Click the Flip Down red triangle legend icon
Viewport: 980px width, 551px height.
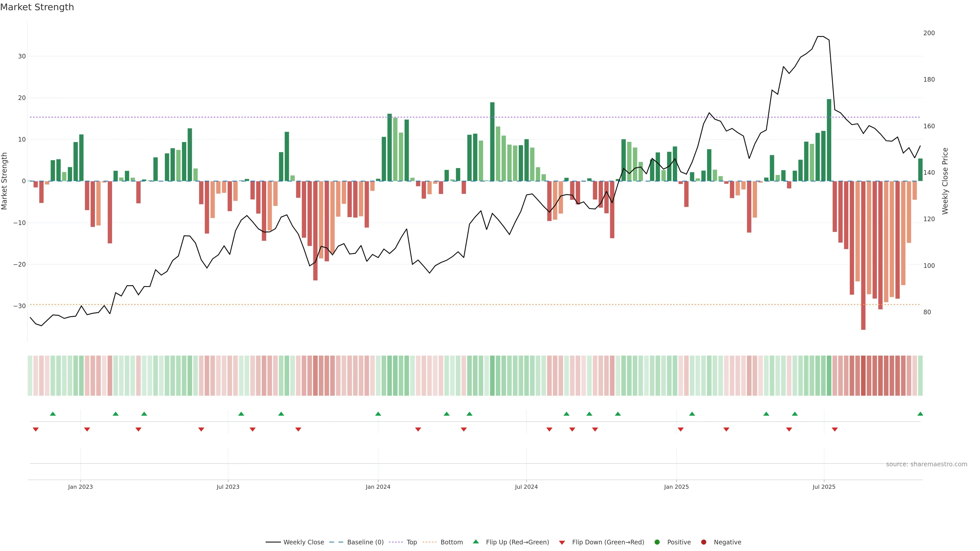(562, 542)
